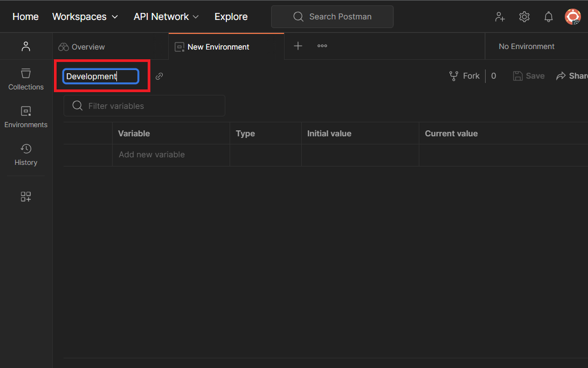Viewport: 588px width, 368px height.
Task: Open Collections in the sidebar
Action: (26, 79)
